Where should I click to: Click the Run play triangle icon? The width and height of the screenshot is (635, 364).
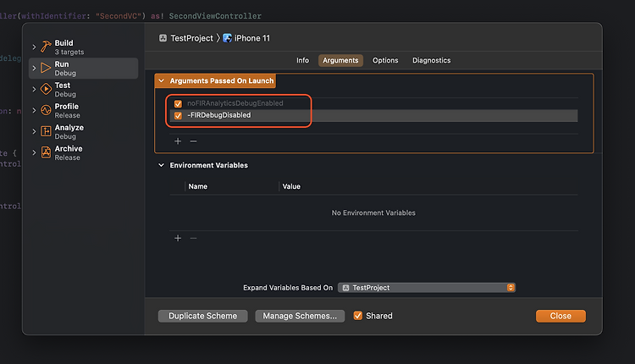pyautogui.click(x=46, y=68)
